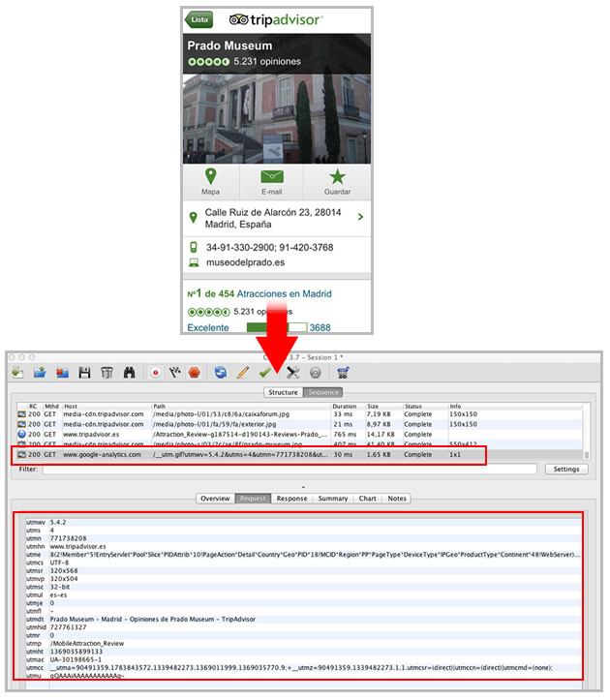Select the utmsr 320x568 parameter row
The height and width of the screenshot is (700, 610).
click(x=304, y=570)
